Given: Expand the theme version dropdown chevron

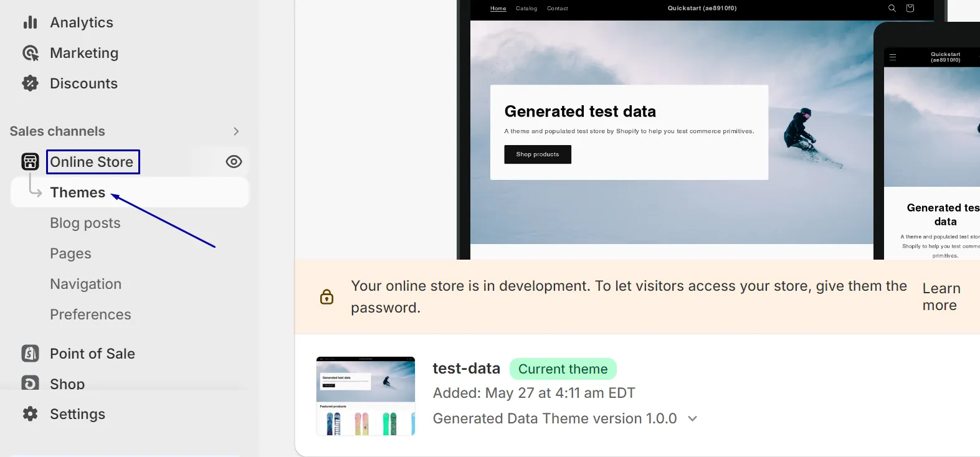Looking at the screenshot, I should point(692,419).
